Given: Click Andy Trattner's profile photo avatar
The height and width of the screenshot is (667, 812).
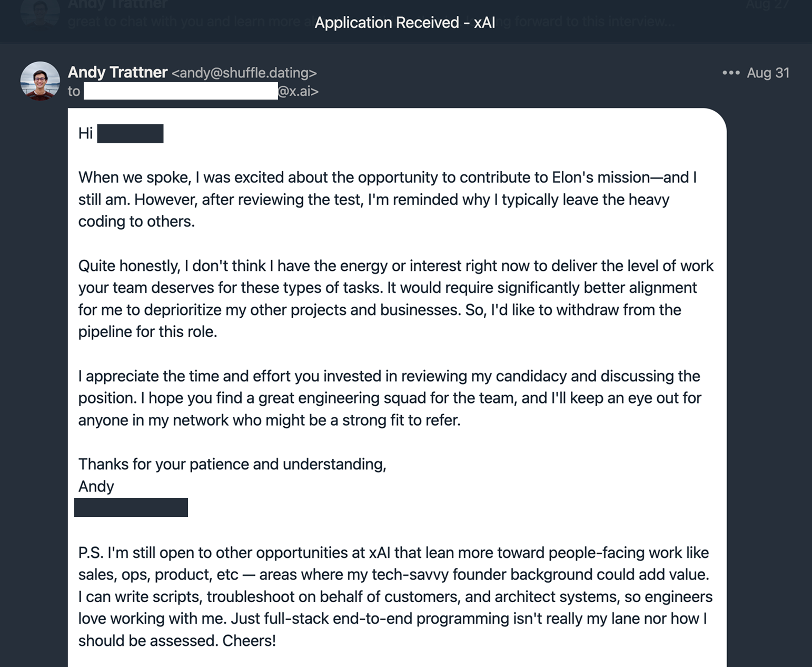Looking at the screenshot, I should (40, 81).
